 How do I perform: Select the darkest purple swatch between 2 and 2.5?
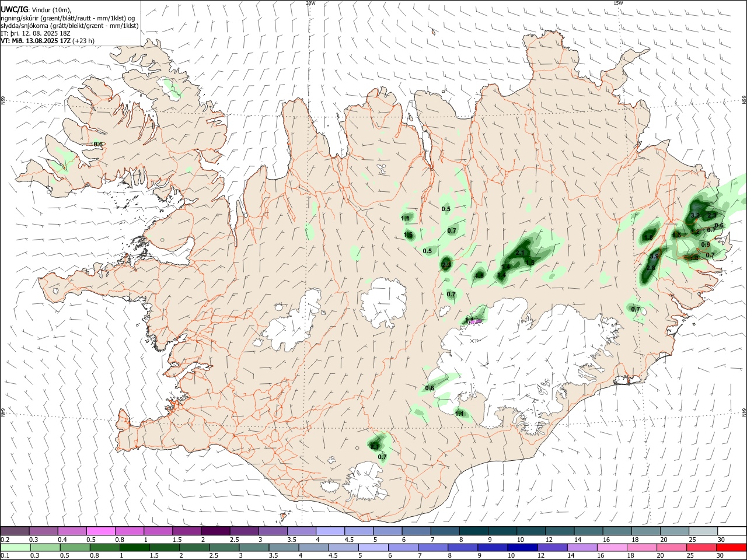tap(216, 531)
